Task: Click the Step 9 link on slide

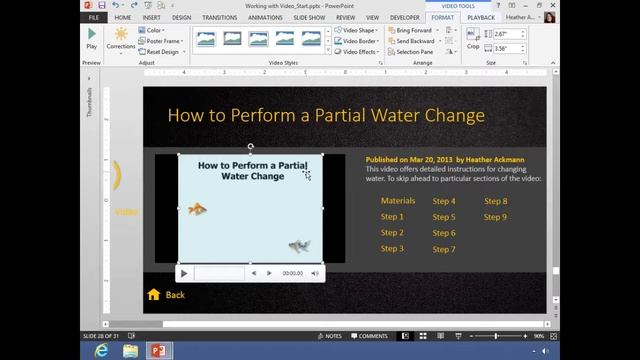Action: pyautogui.click(x=495, y=217)
